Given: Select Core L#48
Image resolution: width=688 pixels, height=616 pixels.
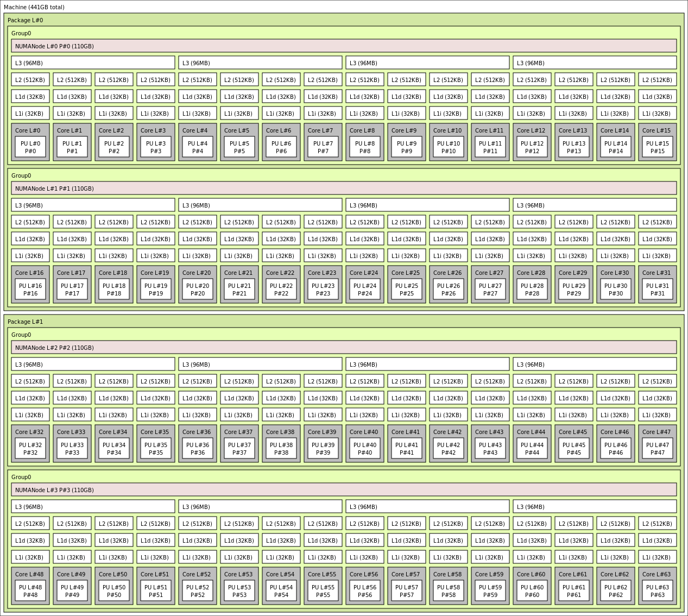Looking at the screenshot, I should point(30,574).
